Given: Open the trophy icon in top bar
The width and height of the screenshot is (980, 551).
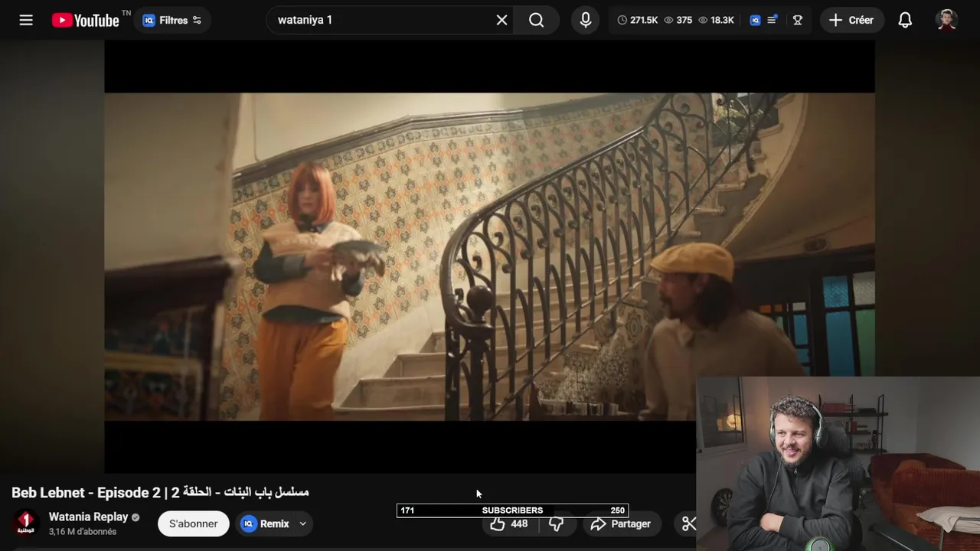Looking at the screenshot, I should 798,20.
